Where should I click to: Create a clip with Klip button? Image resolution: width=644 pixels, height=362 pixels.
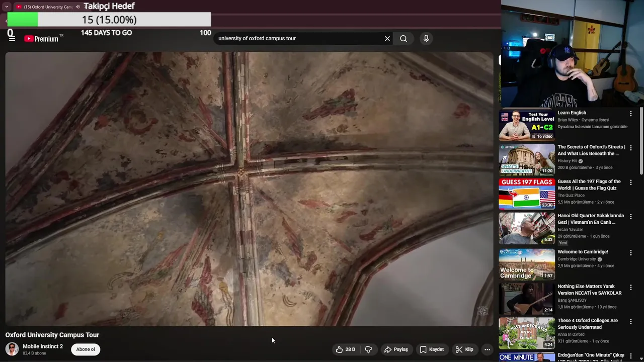464,349
